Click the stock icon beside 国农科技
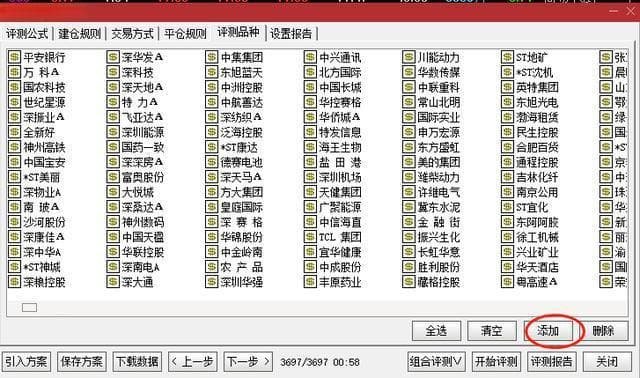640x378 pixels. click(x=14, y=87)
